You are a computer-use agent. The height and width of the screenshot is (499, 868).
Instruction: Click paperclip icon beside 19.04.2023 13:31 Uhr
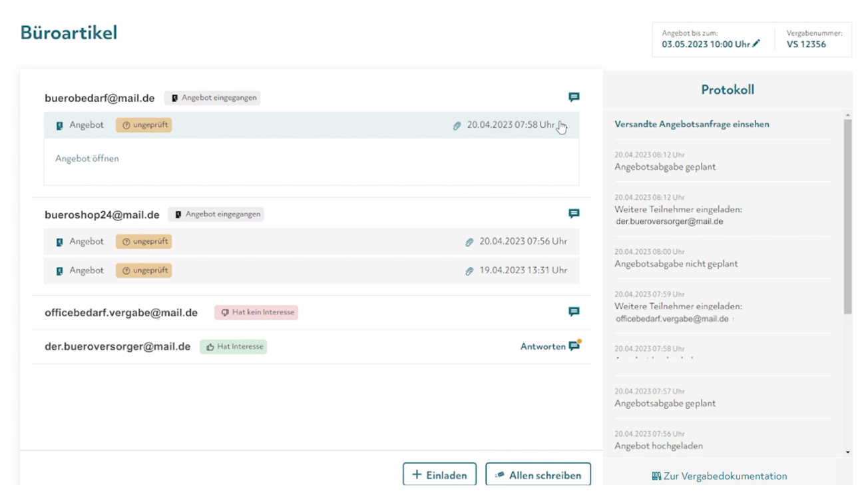[469, 271]
